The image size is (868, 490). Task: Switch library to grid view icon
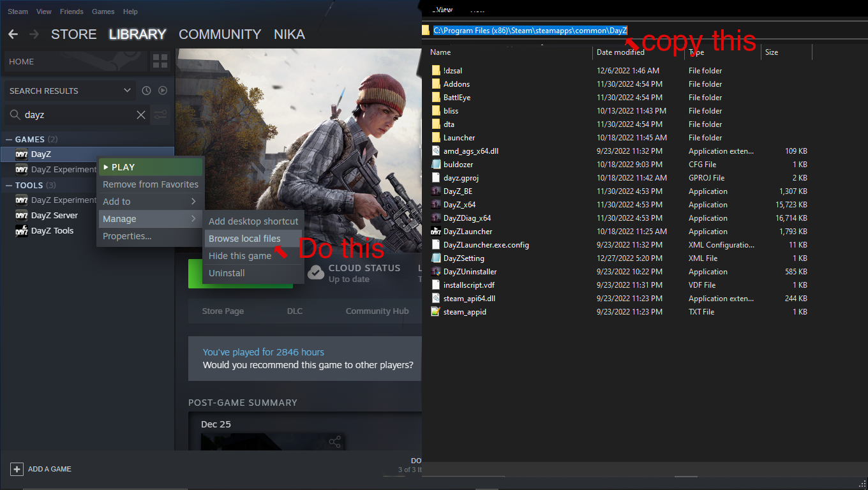160,62
